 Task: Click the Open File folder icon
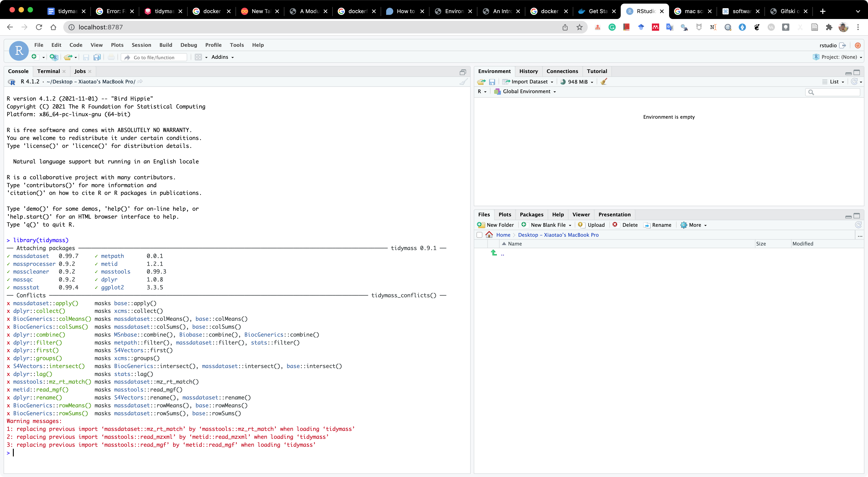(68, 57)
